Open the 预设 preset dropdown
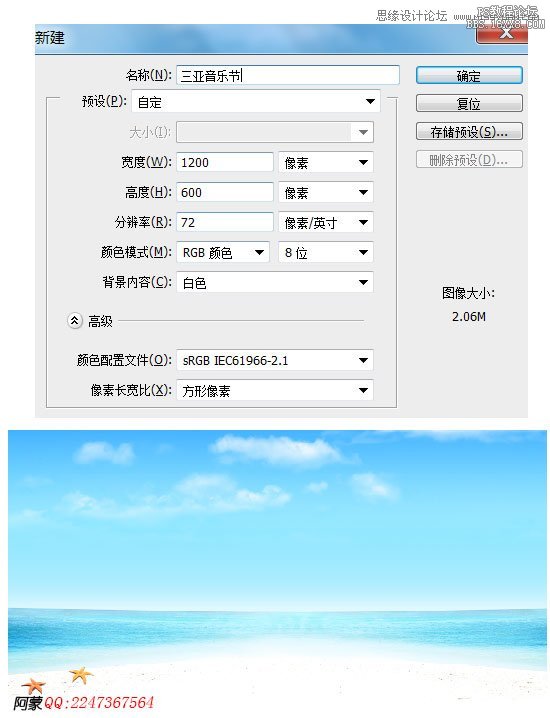The height and width of the screenshot is (718, 550). [x=256, y=102]
